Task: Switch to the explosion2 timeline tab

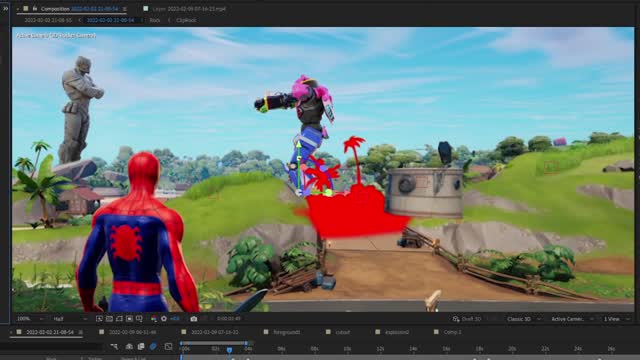Action: coord(397,332)
